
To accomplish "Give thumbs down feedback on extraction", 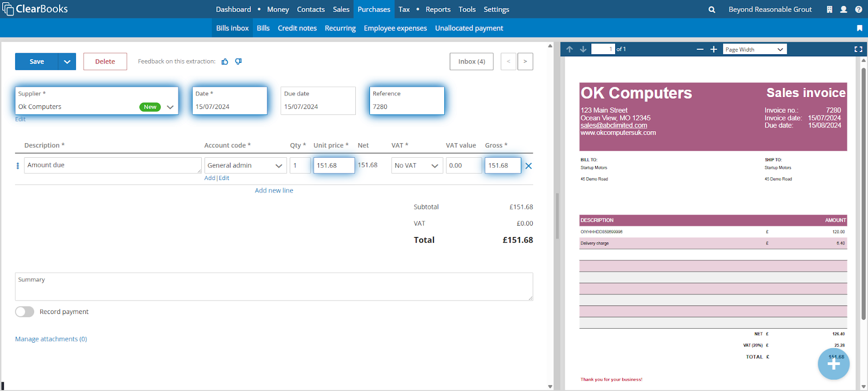I will pos(238,61).
